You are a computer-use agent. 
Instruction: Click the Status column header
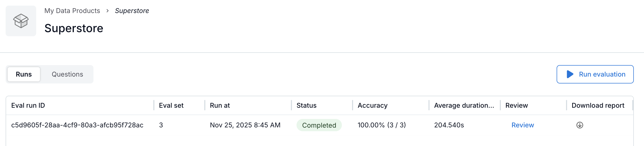point(306,105)
